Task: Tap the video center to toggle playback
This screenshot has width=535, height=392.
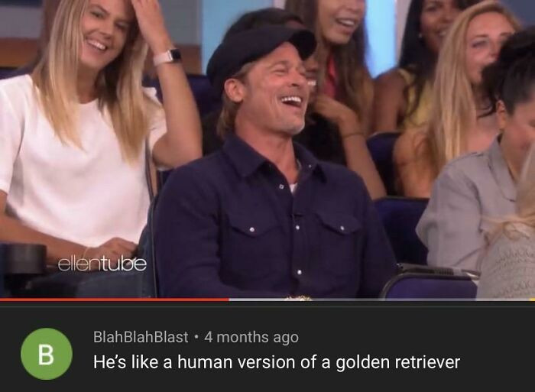Action: pos(267,149)
